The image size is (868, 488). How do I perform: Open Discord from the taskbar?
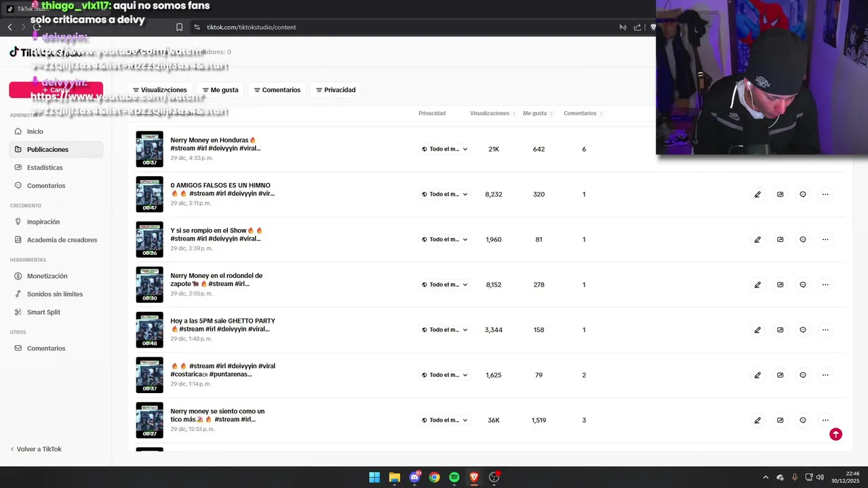point(414,477)
